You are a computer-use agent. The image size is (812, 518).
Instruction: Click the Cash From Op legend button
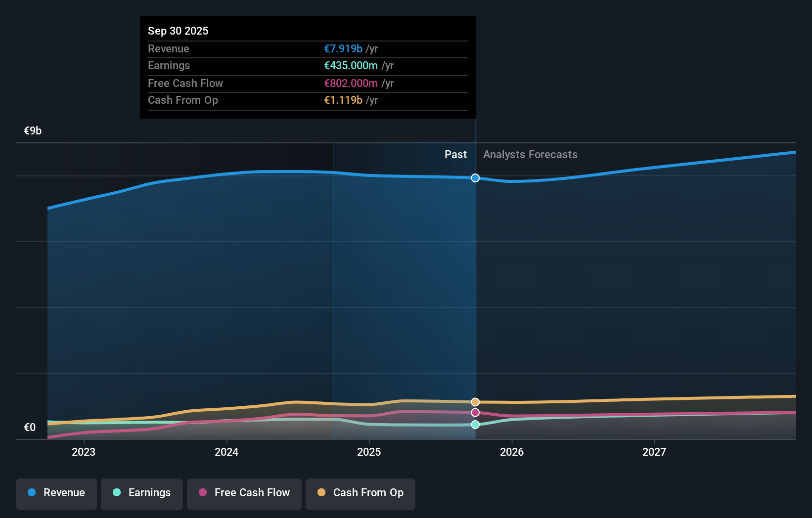pyautogui.click(x=360, y=494)
